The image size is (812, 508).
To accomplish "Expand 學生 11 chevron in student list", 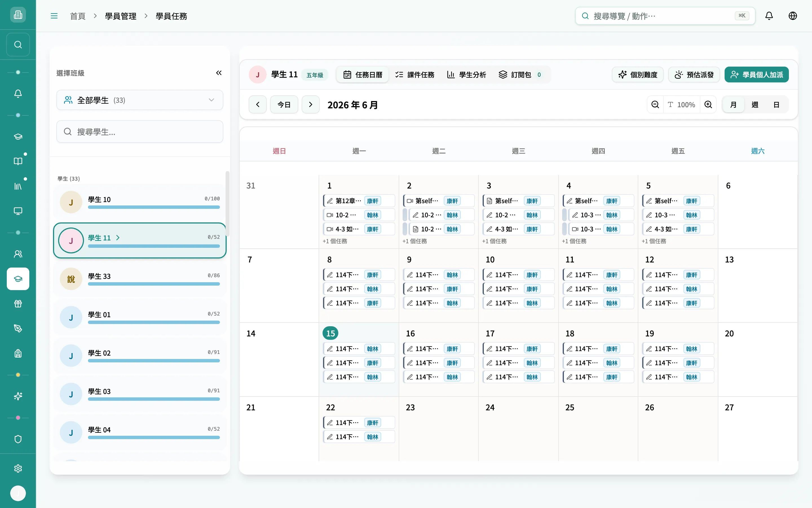I will [x=118, y=238].
